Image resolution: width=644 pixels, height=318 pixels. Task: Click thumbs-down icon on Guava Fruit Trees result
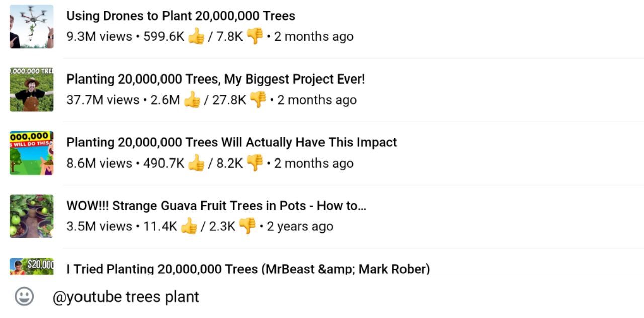(248, 226)
